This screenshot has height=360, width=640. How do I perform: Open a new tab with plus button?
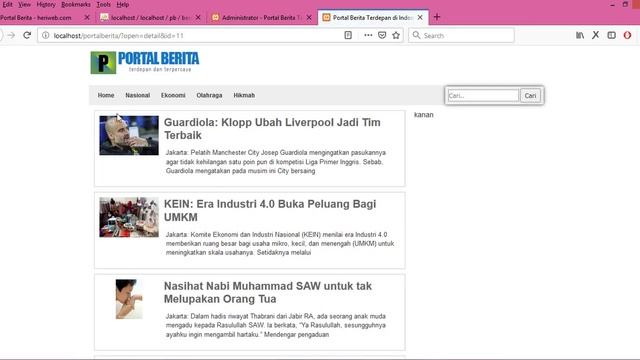click(x=437, y=17)
